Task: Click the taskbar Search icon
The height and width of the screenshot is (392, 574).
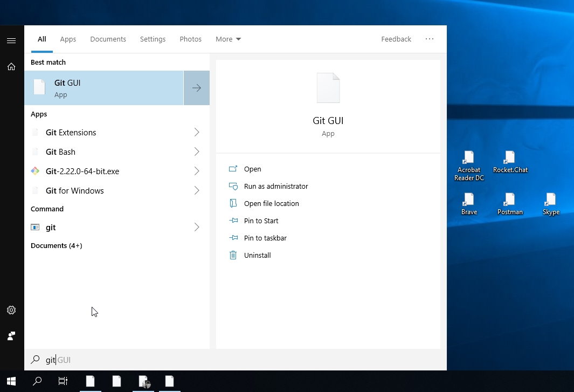Action: [x=37, y=381]
